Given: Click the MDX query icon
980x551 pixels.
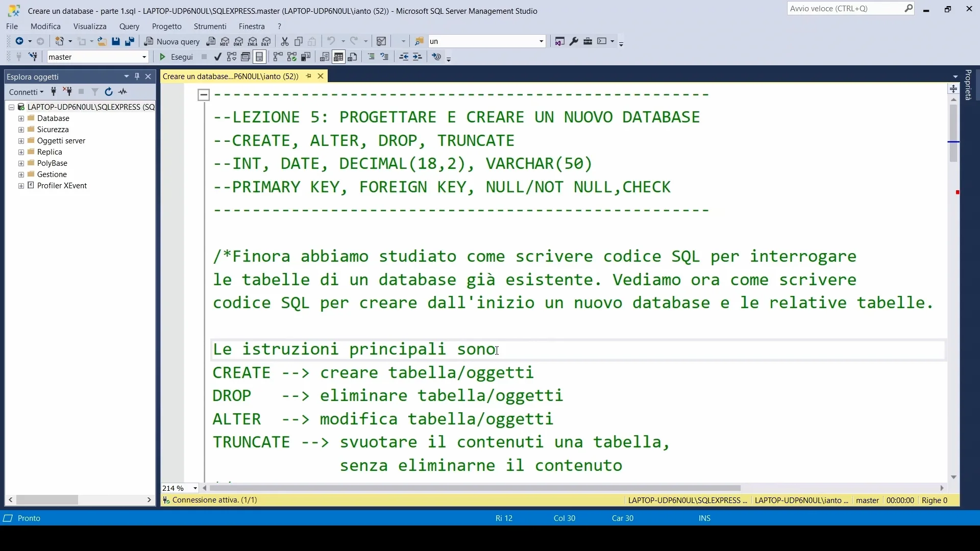Looking at the screenshot, I should click(225, 41).
